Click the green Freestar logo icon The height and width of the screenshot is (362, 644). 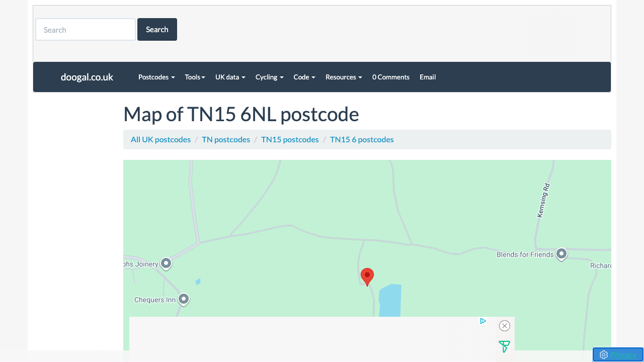pyautogui.click(x=504, y=346)
